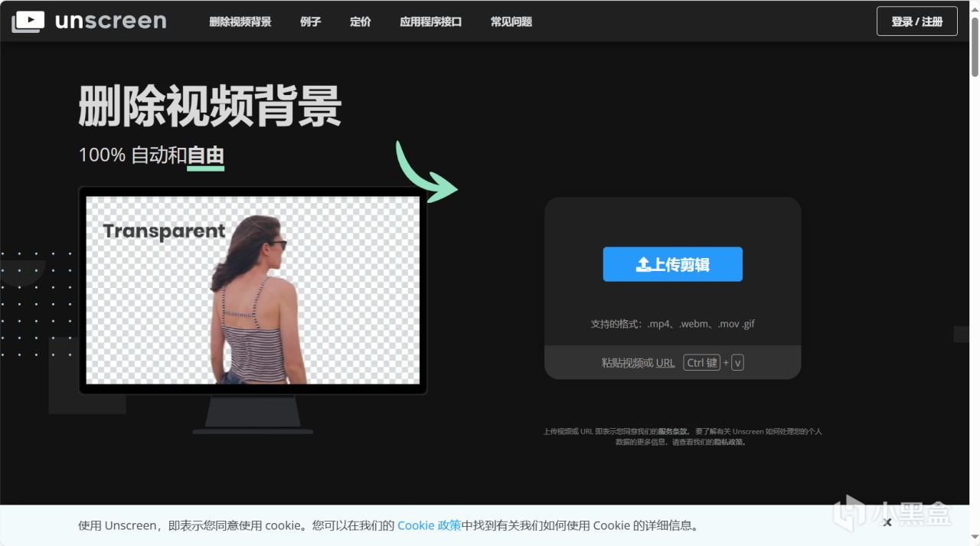
Task: Open the 应用程序接口 navigation item
Action: click(430, 21)
